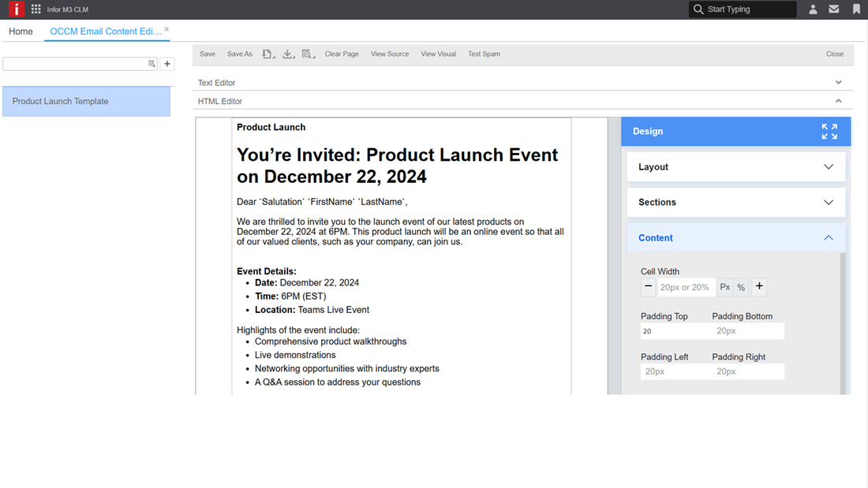Open the envelope icon in the top bar
The height and width of the screenshot is (488, 868).
834,9
